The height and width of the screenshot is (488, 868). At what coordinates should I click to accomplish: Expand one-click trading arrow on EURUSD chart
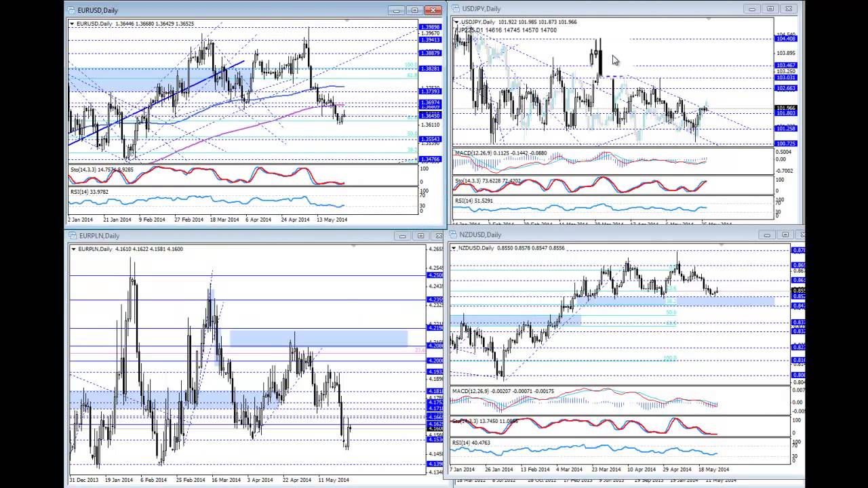coord(73,24)
